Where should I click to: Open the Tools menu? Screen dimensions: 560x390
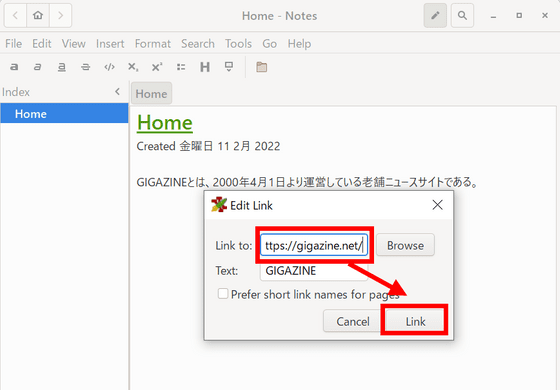click(238, 44)
